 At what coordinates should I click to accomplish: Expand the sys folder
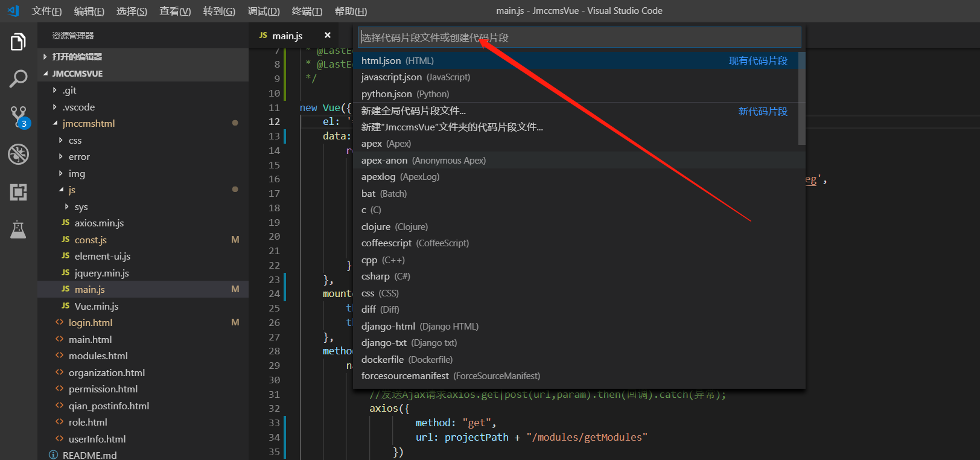click(x=67, y=206)
